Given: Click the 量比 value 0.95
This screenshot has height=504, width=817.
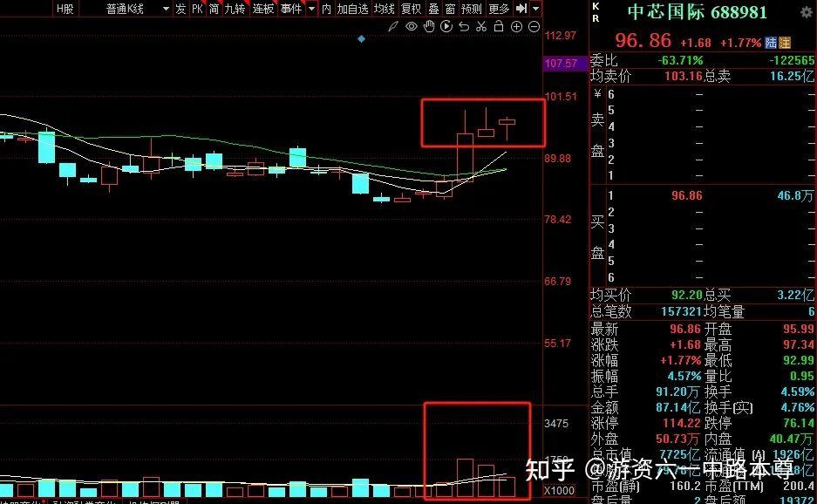Looking at the screenshot, I should tap(801, 376).
